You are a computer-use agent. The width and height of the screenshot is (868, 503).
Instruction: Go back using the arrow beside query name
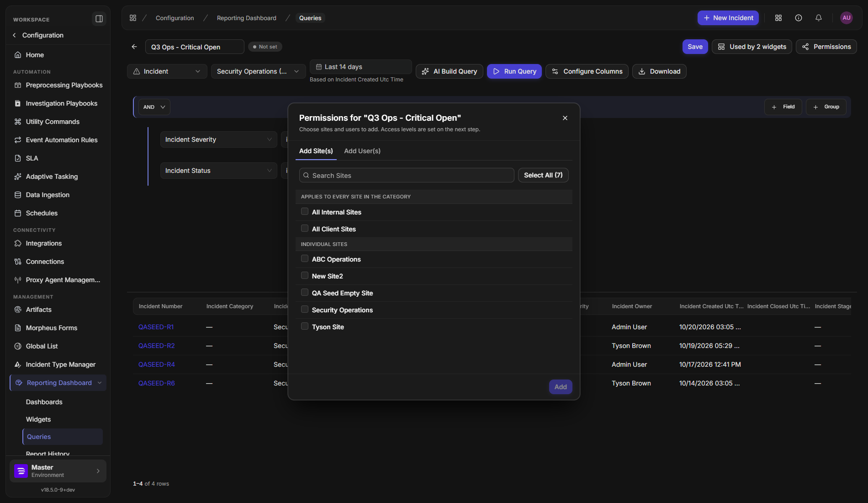pos(134,47)
